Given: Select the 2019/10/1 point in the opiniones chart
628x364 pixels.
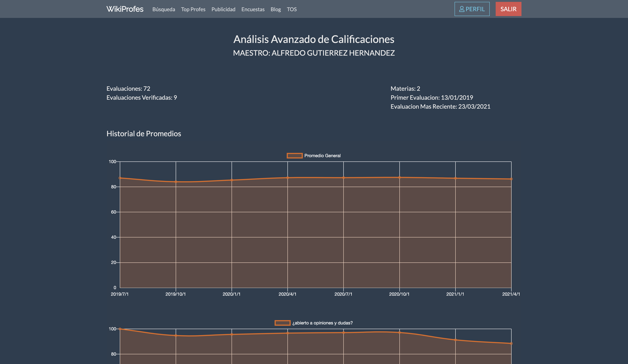Looking at the screenshot, I should 176,336.
